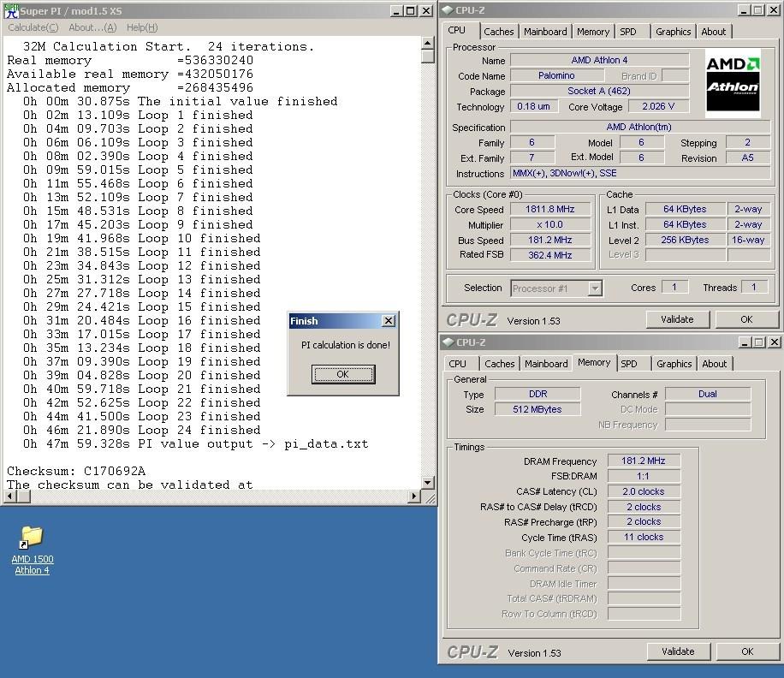Click the Core Speed value 1811.8 MHz
The image size is (784, 678).
550,209
